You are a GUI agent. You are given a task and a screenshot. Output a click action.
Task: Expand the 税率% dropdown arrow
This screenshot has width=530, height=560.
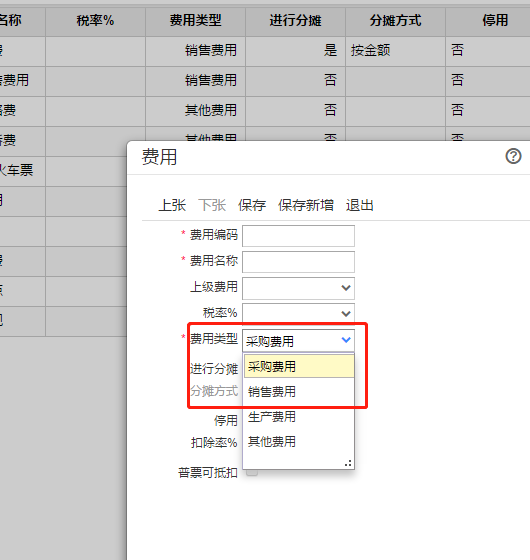[346, 314]
